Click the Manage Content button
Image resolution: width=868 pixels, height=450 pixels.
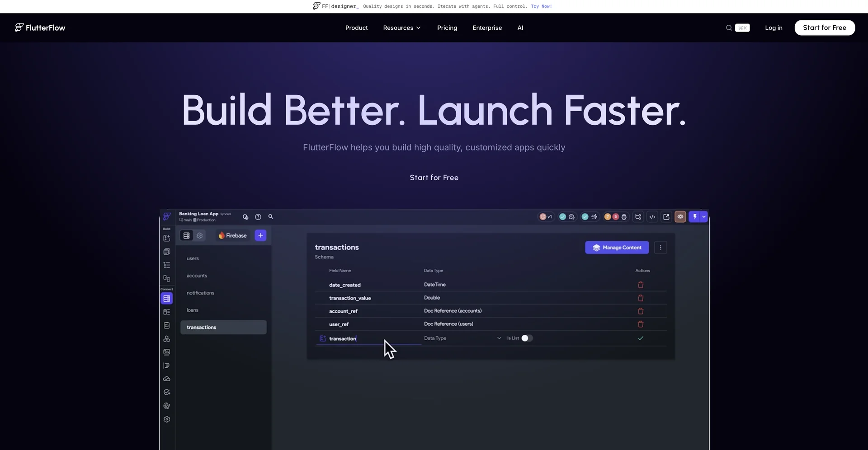pyautogui.click(x=617, y=248)
